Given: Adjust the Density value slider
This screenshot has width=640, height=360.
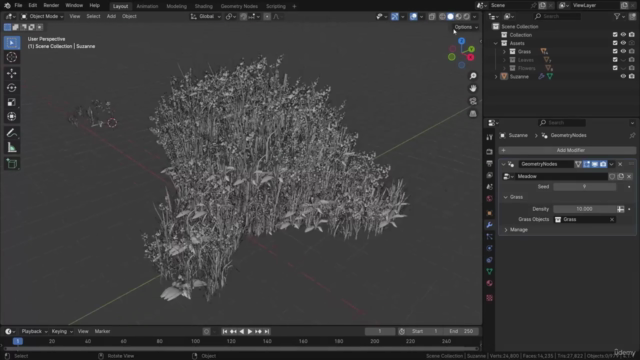Looking at the screenshot, I should 584,209.
